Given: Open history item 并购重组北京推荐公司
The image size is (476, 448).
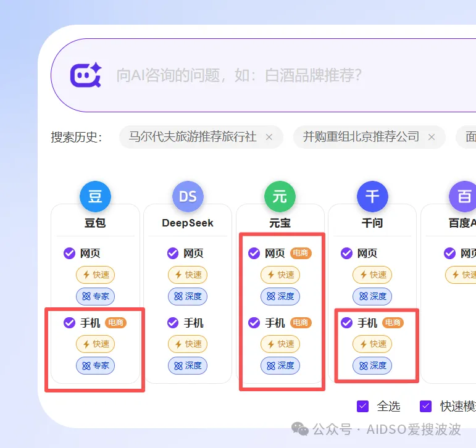Looking at the screenshot, I should [x=361, y=137].
